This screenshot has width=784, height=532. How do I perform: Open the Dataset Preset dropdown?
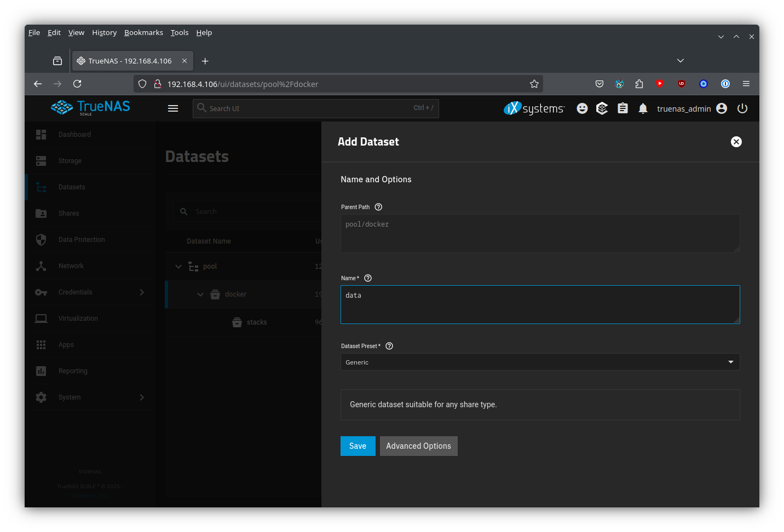click(x=540, y=362)
